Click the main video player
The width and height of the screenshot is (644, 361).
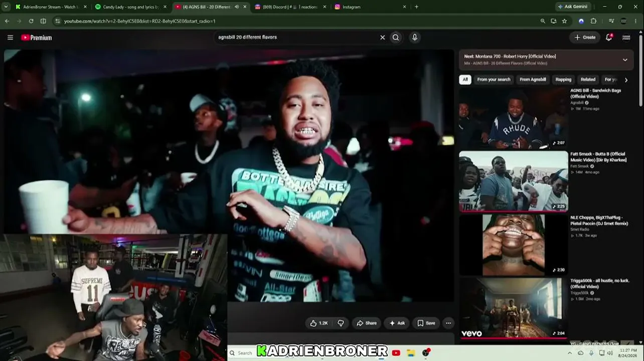(229, 175)
